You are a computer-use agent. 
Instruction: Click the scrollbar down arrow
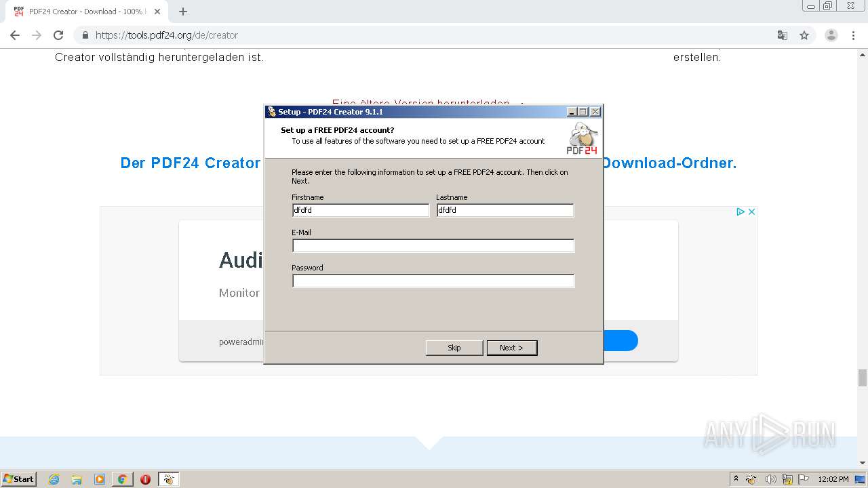coord(863,463)
